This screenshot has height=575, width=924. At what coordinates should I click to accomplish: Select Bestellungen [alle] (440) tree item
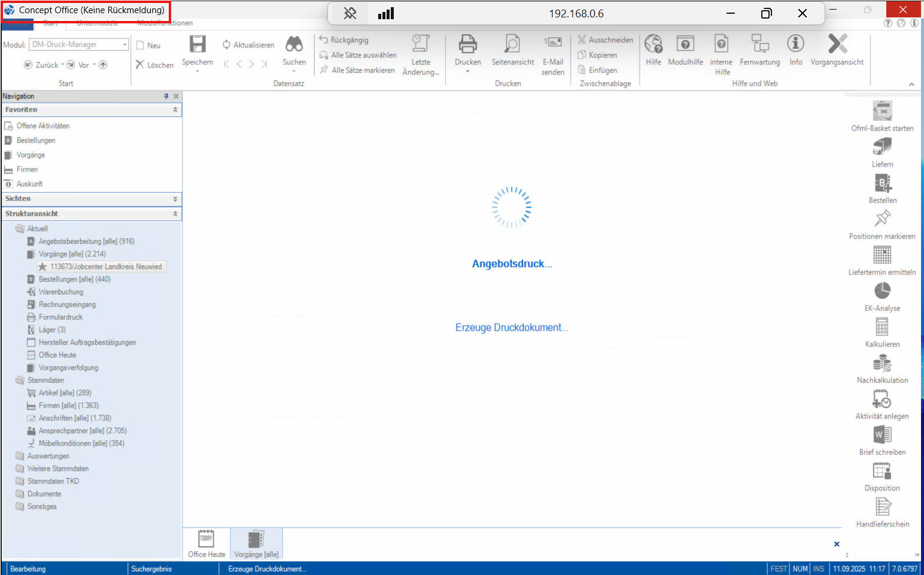coord(74,279)
